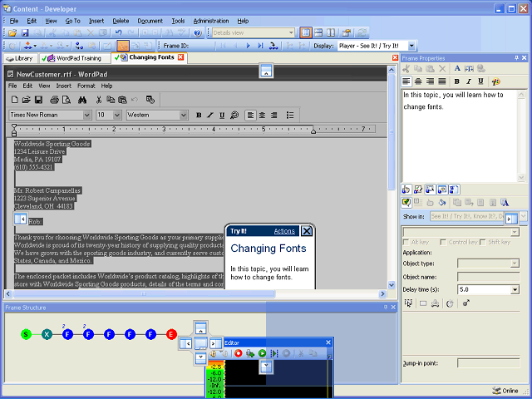The width and height of the screenshot is (532, 399).
Task: Center-align bubble text in Frame Properties
Action: 418,81
